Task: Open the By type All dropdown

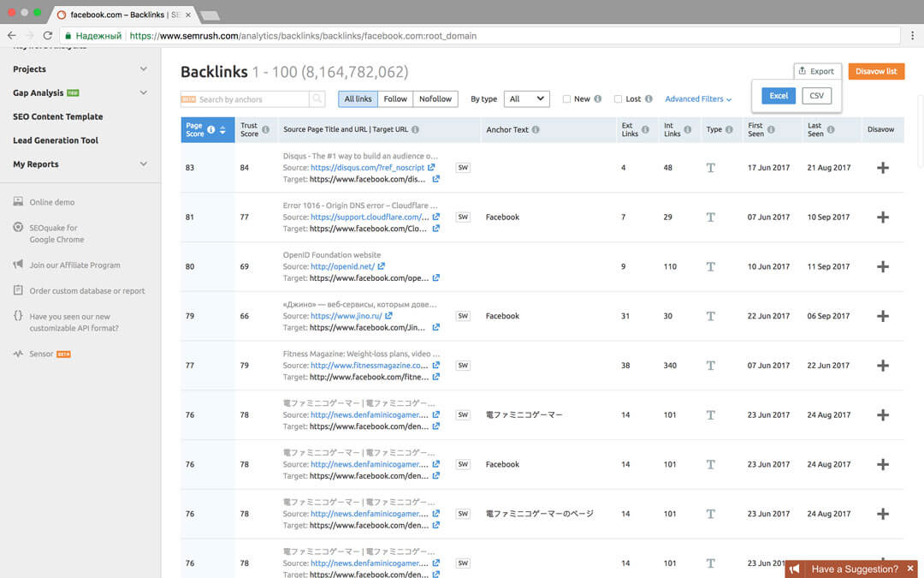Action: click(x=527, y=99)
